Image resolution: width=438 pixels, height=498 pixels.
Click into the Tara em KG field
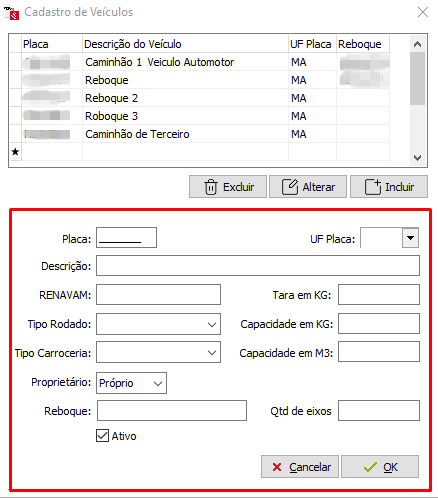click(x=379, y=295)
